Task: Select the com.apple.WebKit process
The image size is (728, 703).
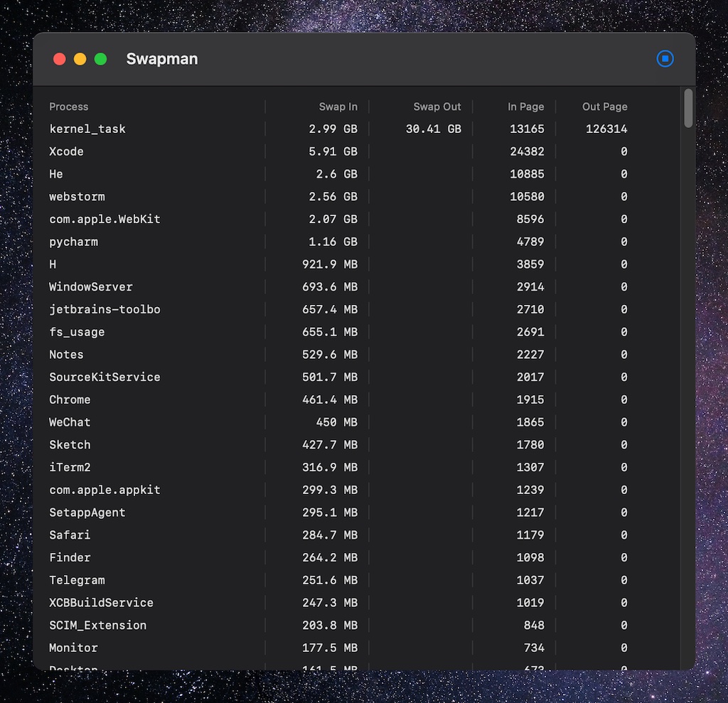Action: click(x=105, y=219)
